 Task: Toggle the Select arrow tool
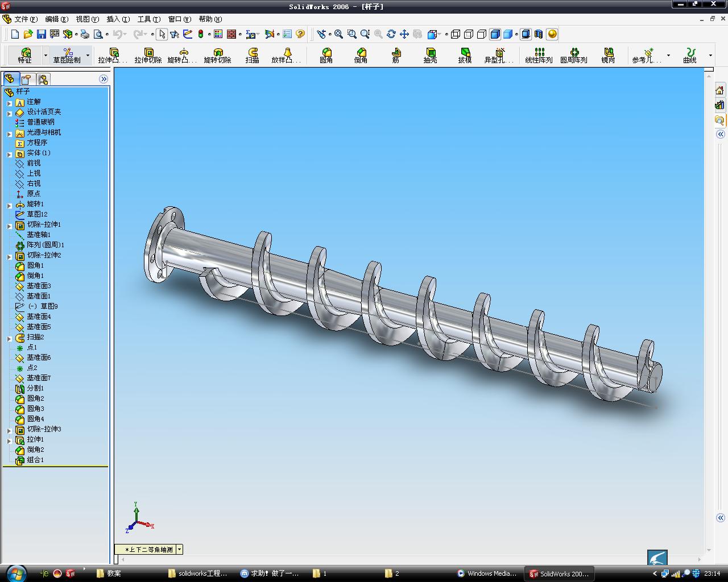[x=162, y=34]
